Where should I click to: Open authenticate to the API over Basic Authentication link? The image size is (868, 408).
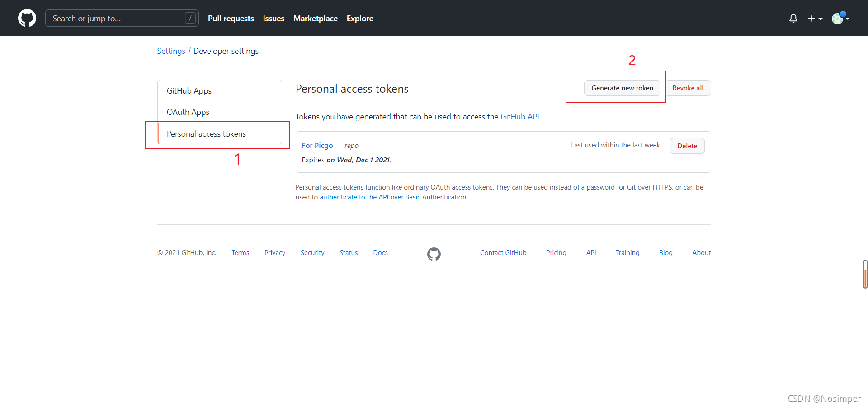tap(393, 197)
